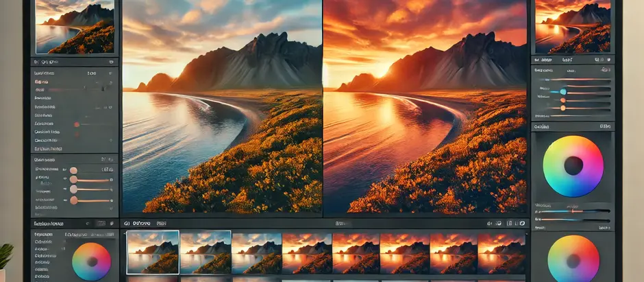Select the sixth filmstrip thumbnail
This screenshot has width=644, height=282.
404,253
